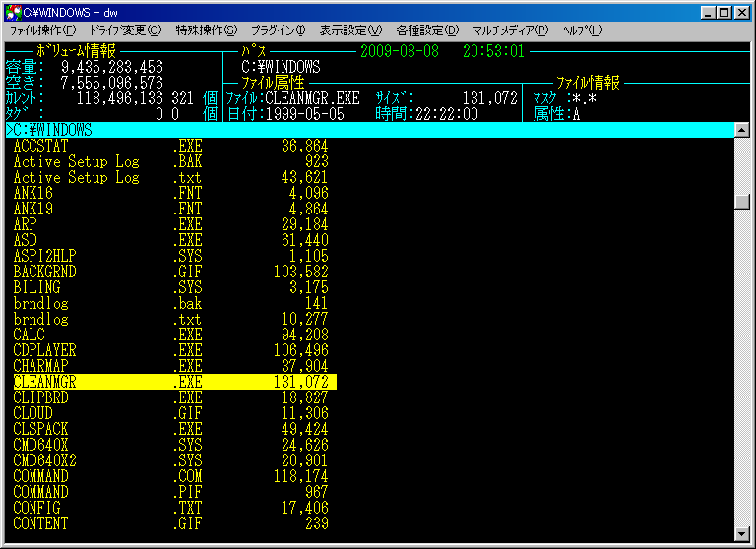Screen dimensions: 756x549
Task: Open the プラグイン(I) menu
Action: coord(279,30)
